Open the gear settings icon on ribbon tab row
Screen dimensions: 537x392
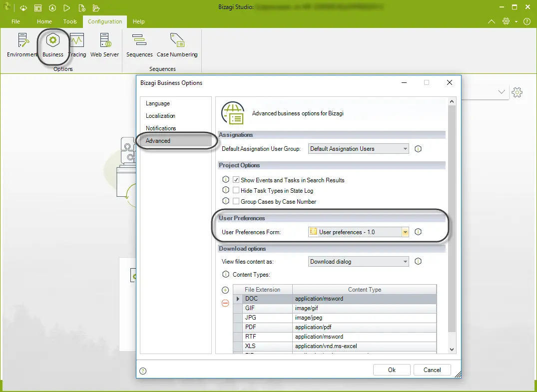506,21
